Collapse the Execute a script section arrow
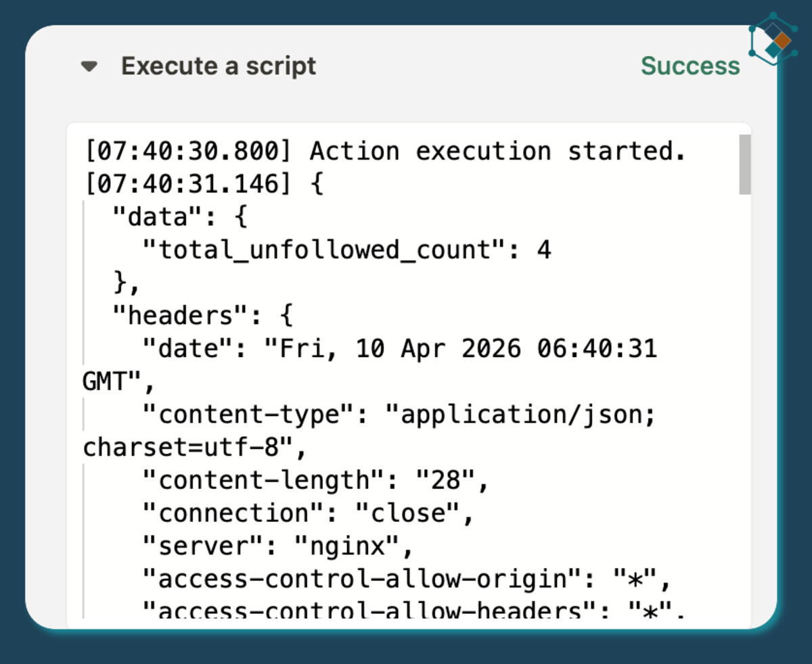 click(x=89, y=66)
